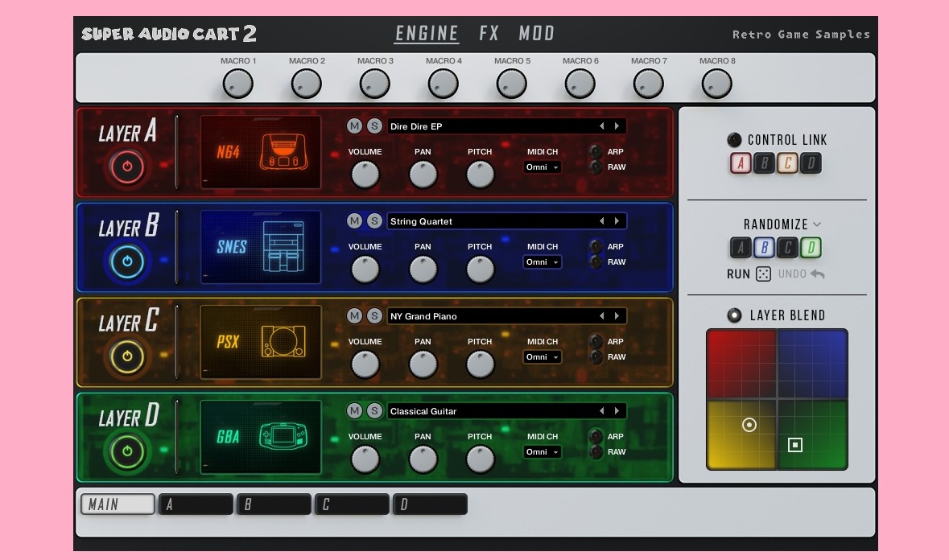
Task: Toggle Layer A power button
Action: click(127, 167)
